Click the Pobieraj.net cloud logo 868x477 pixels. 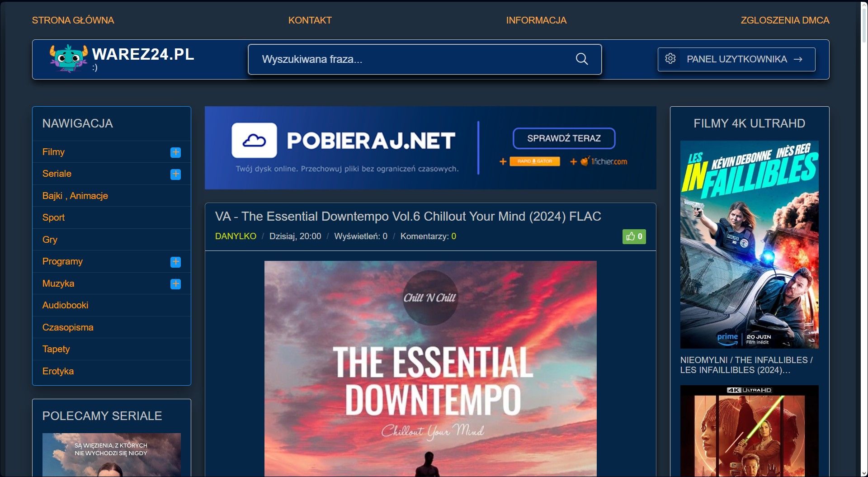[x=254, y=140]
